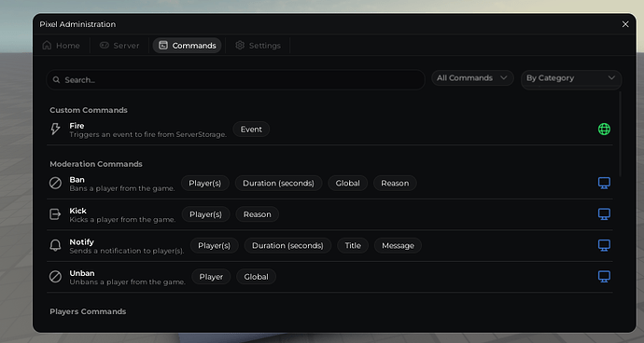Click the Title argument of Notify
This screenshot has width=644, height=343.
(353, 245)
